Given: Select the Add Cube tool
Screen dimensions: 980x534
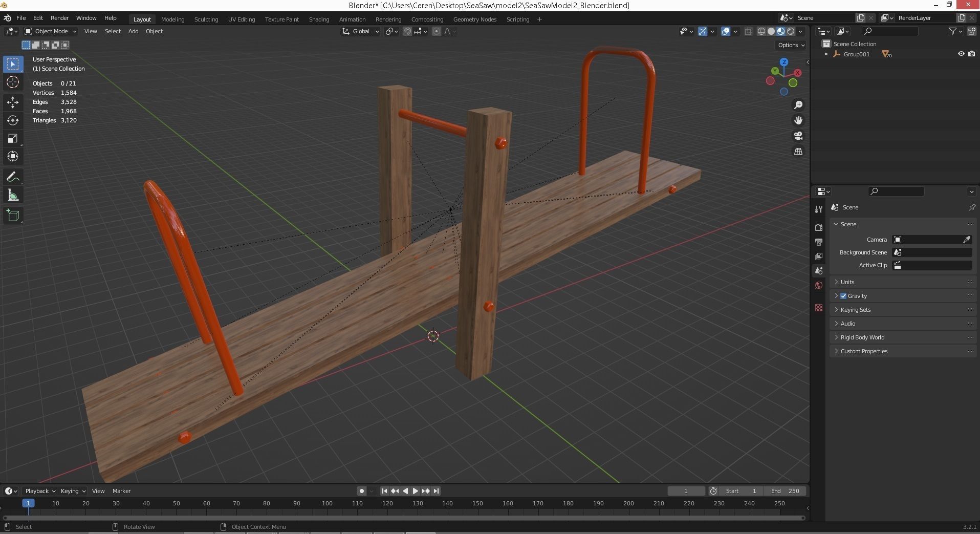Looking at the screenshot, I should coord(13,216).
